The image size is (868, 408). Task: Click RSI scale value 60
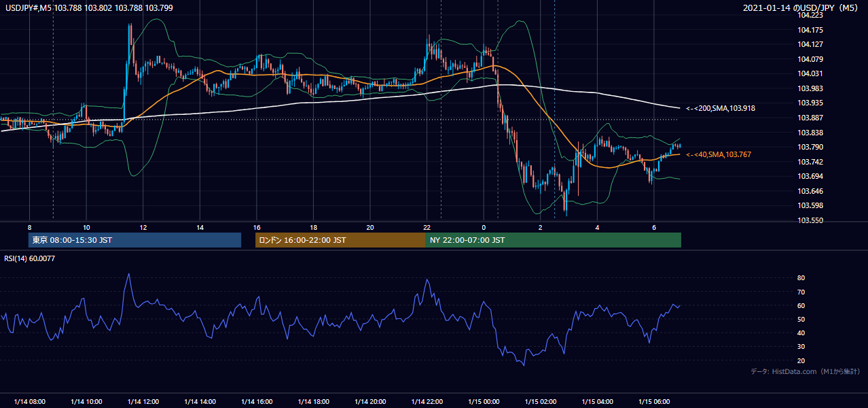801,305
